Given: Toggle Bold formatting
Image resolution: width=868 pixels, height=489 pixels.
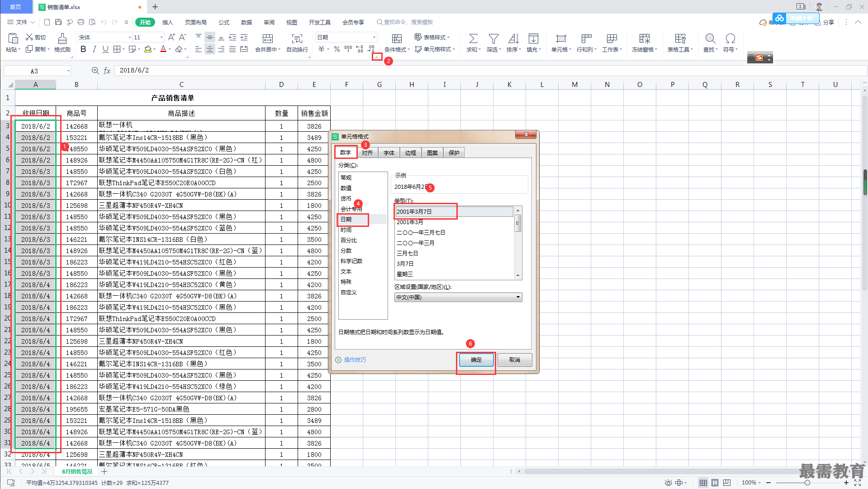Looking at the screenshot, I should click(83, 49).
